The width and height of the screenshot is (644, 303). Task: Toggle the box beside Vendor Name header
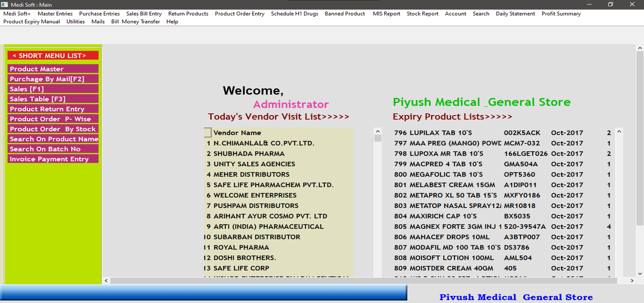pyautogui.click(x=208, y=133)
